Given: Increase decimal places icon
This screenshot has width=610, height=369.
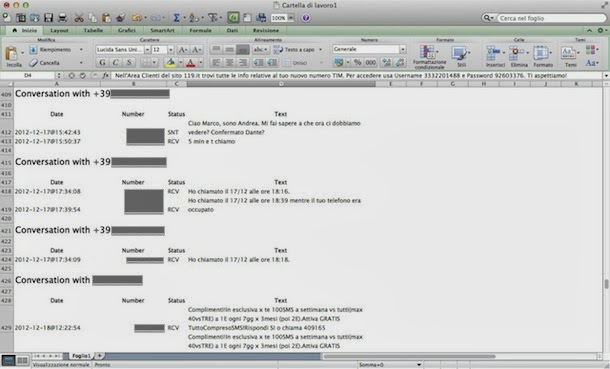Looking at the screenshot, I should coord(386,62).
